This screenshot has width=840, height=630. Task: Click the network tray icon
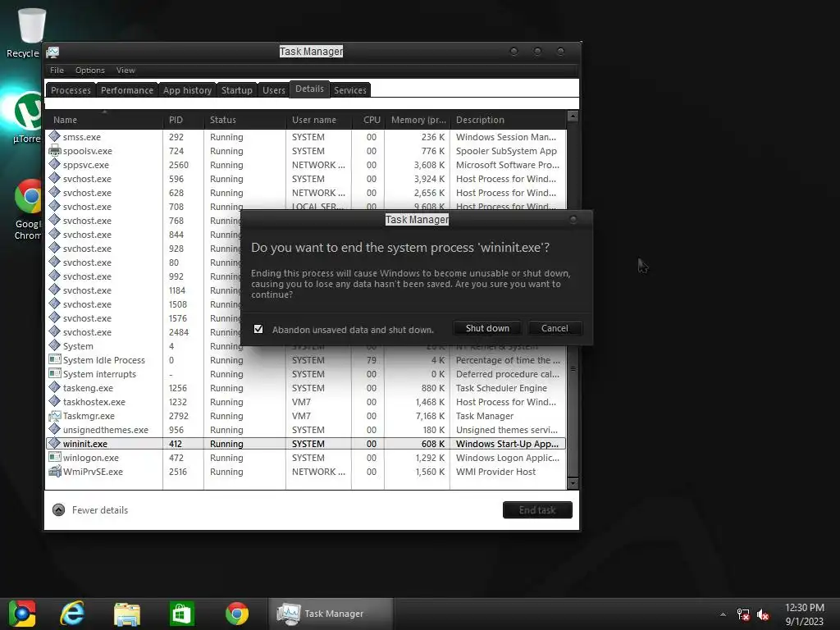(743, 614)
